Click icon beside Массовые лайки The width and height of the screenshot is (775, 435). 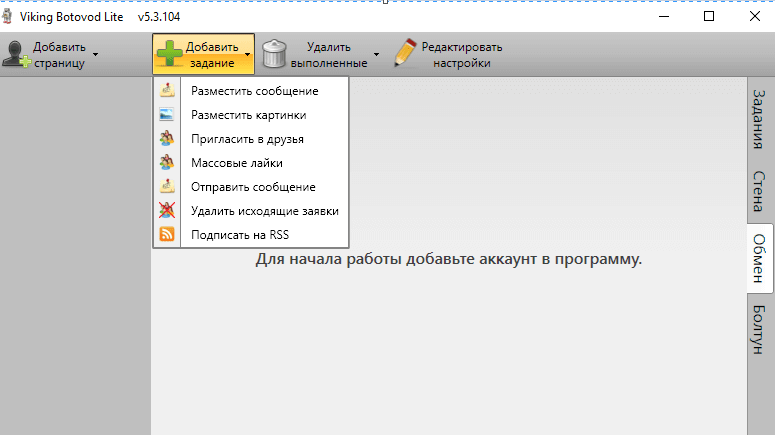coord(167,163)
